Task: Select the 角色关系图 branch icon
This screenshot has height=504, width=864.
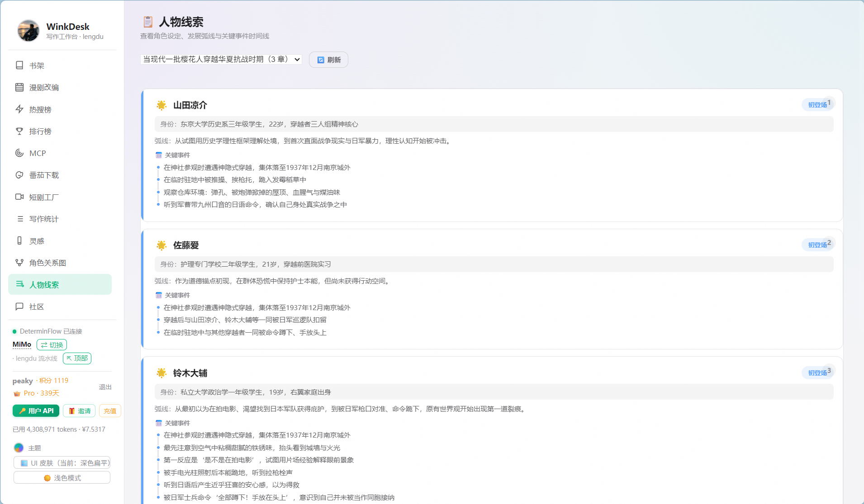Action: (x=19, y=263)
